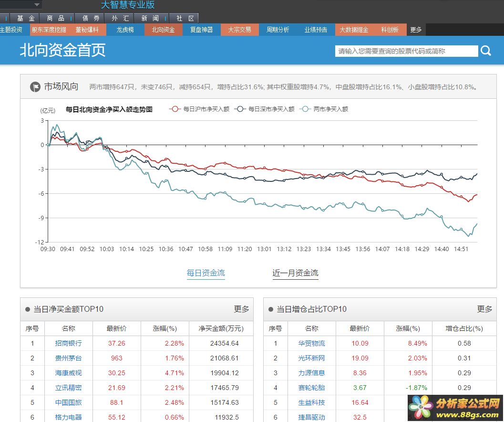Screen dimensions: 504x422
Task: Click the 增仓占比(%) column header
Action: coord(464,328)
